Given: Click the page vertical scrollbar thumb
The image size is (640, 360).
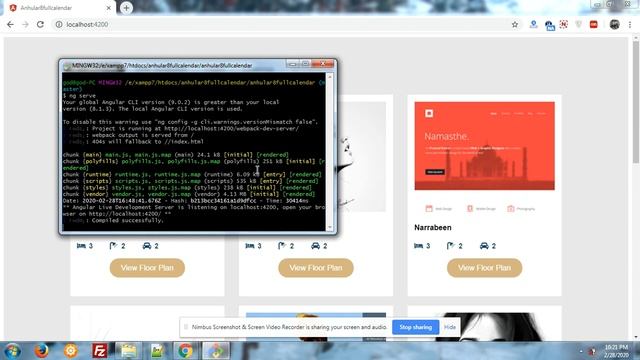Looking at the screenshot, I should [636, 102].
